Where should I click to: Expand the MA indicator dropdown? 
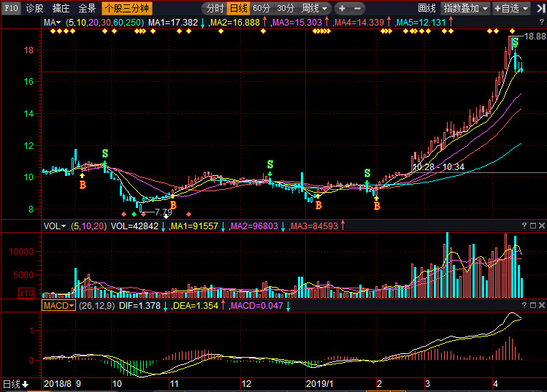52,23
